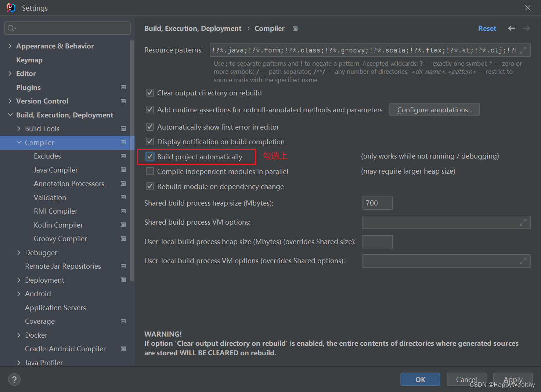This screenshot has width=541, height=392.
Task: Expand the Version Control section chevron
Action: pyautogui.click(x=10, y=101)
